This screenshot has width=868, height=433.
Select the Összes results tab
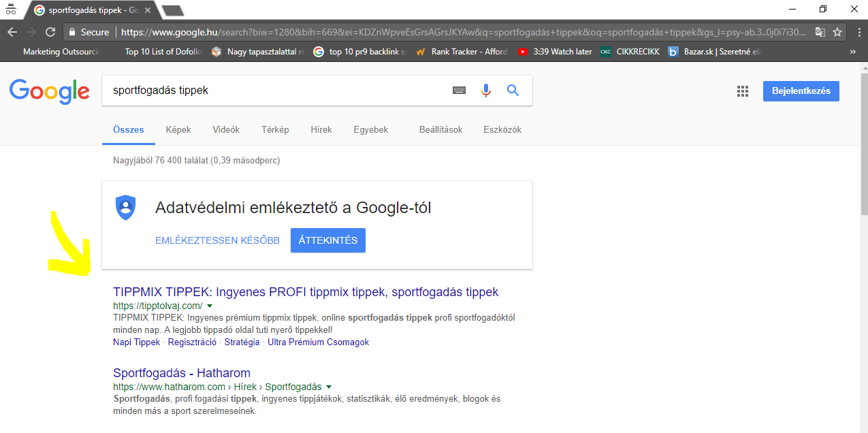point(129,130)
